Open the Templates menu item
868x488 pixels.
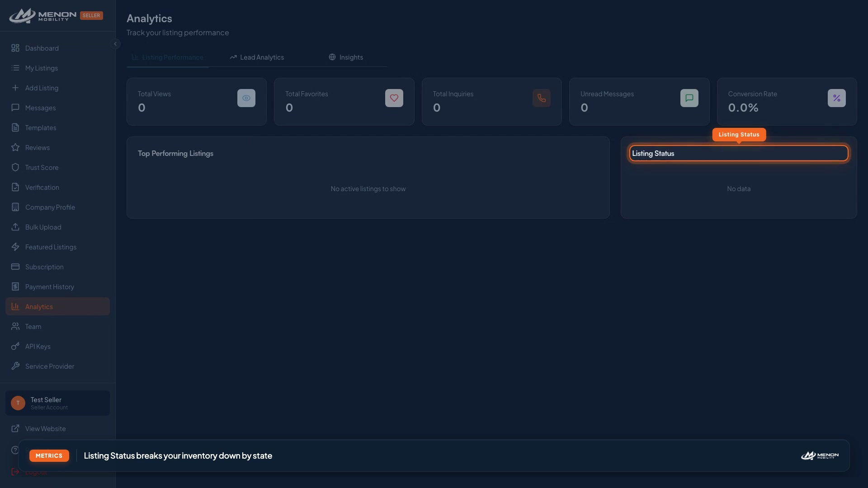point(57,128)
